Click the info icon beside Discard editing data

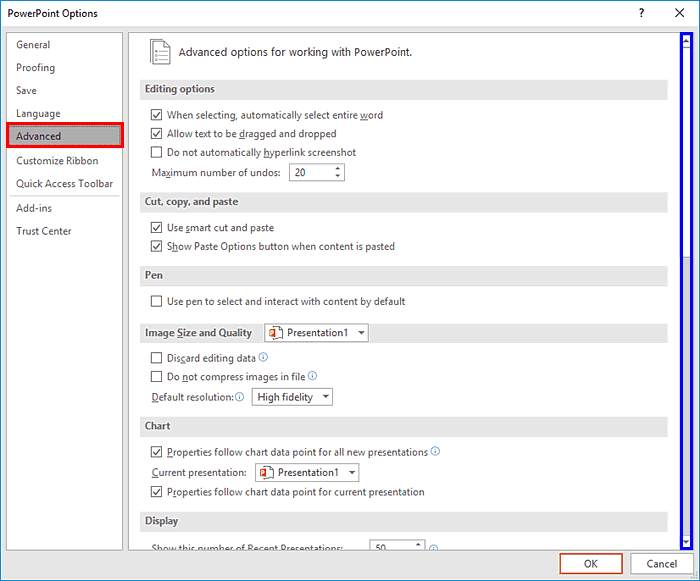pos(263,357)
